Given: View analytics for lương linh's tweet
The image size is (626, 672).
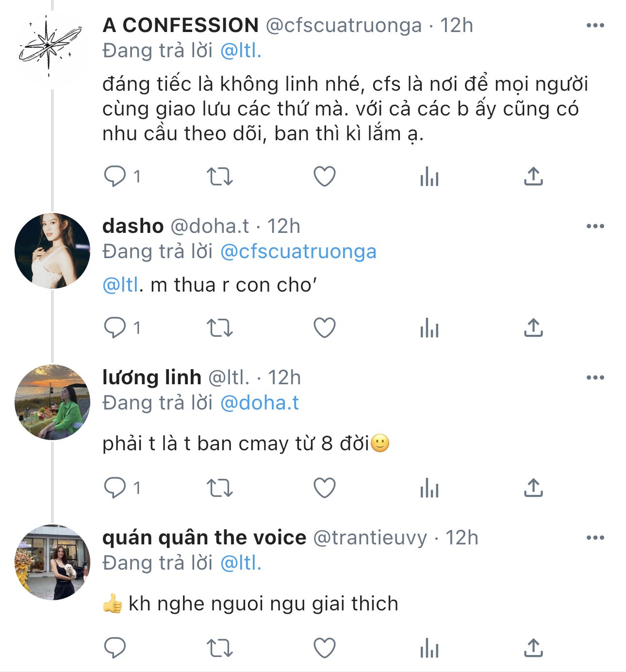Looking at the screenshot, I should [429, 488].
